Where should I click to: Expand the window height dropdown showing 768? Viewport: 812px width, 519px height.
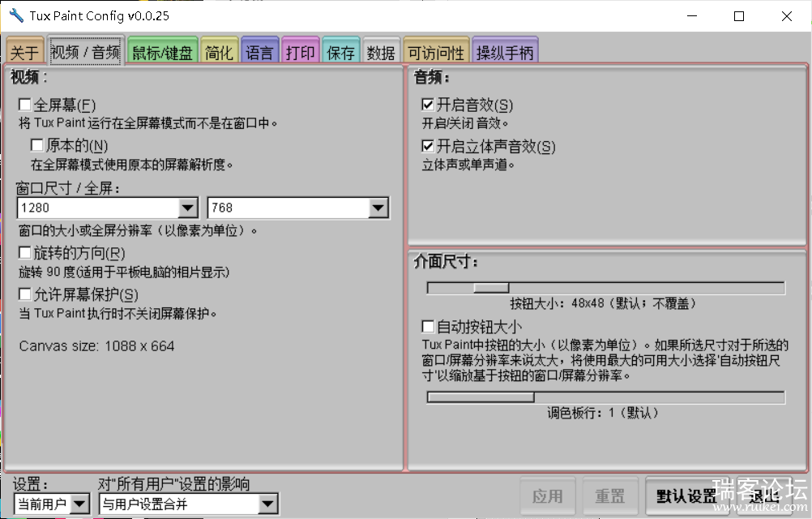tap(378, 208)
